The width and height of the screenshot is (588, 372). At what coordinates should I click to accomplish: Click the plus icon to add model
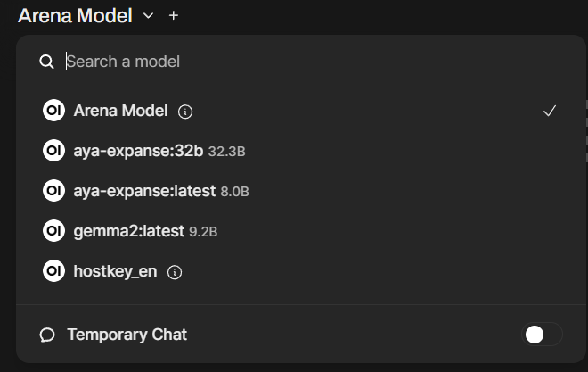(173, 15)
